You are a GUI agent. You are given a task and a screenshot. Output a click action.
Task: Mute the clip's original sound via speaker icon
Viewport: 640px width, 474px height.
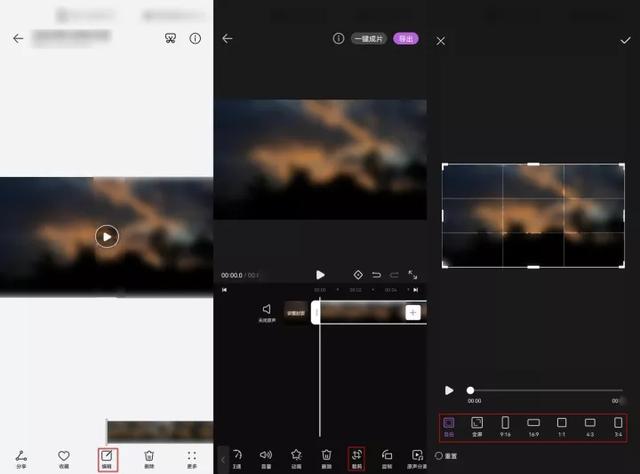[x=266, y=311]
